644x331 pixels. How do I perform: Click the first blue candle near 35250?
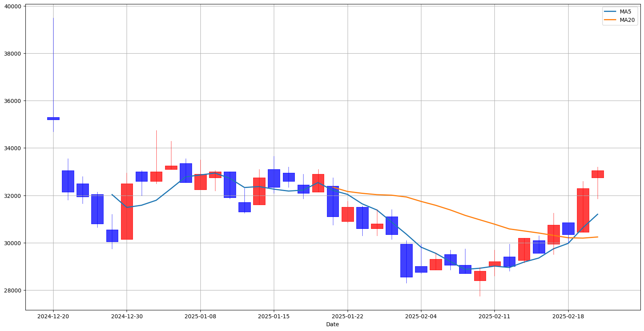pyautogui.click(x=53, y=118)
